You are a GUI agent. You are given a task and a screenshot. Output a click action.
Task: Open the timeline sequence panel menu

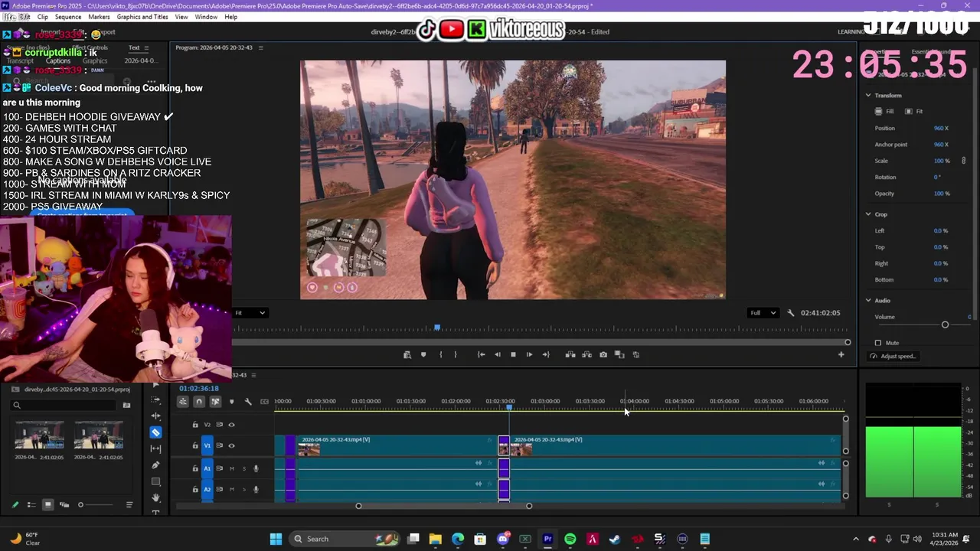coord(253,375)
